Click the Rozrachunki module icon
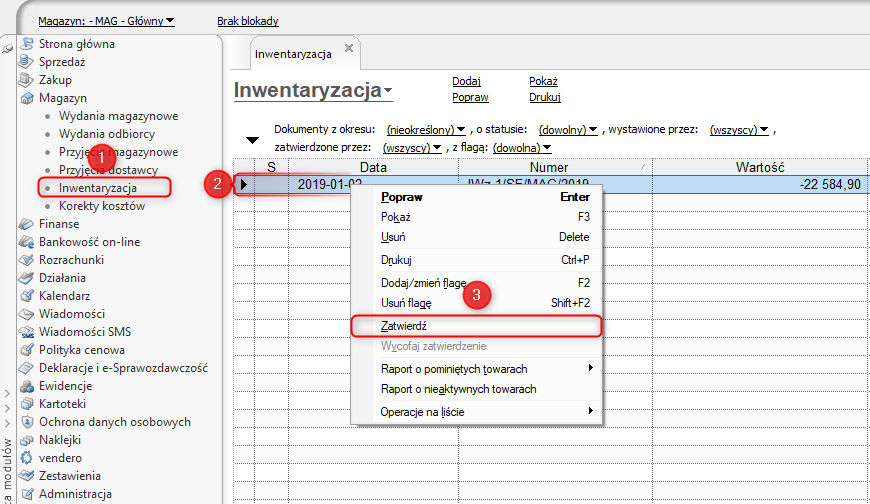Viewport: 870px width, 504px height. [27, 260]
